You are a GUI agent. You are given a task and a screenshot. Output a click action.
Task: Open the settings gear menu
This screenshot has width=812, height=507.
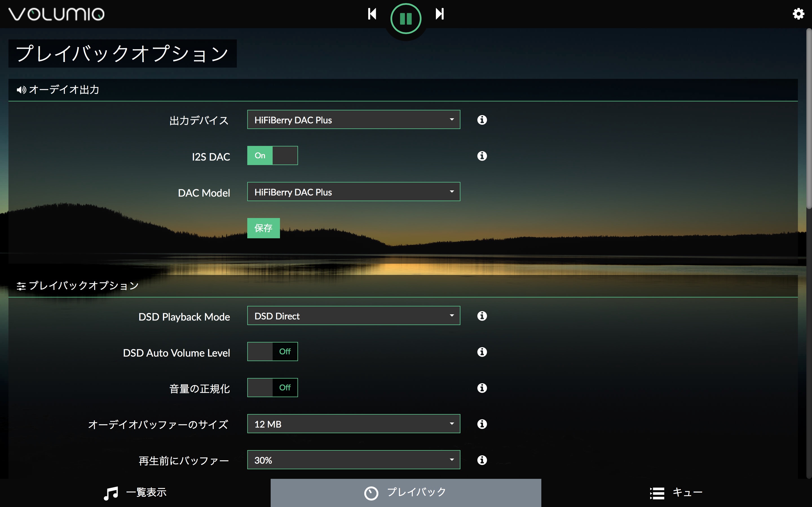[x=798, y=14]
